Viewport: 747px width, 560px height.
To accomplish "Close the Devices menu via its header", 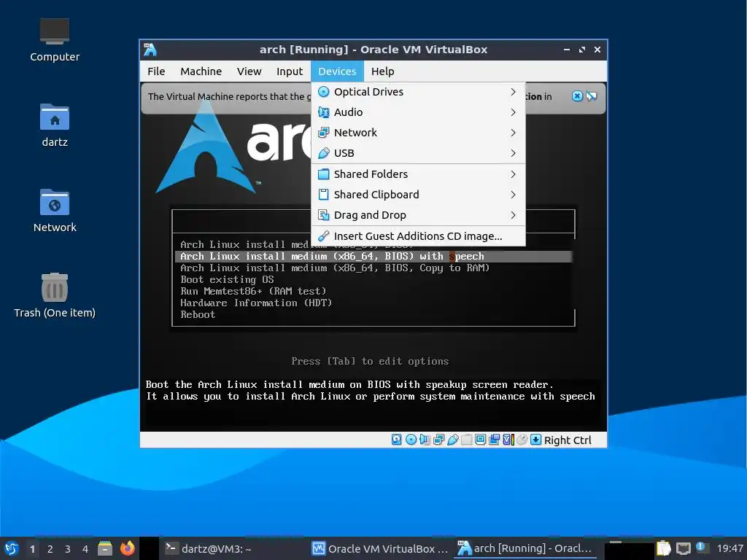I will [x=337, y=71].
